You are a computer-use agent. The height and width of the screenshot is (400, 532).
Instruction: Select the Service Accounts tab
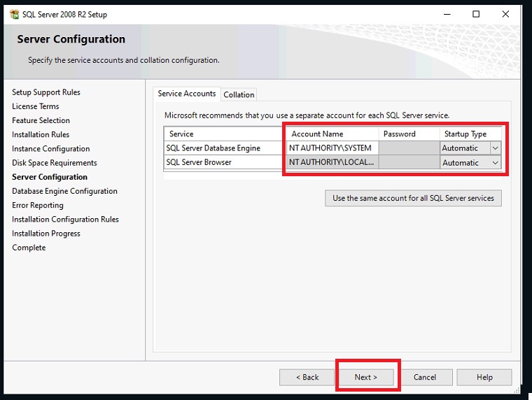[x=186, y=94]
